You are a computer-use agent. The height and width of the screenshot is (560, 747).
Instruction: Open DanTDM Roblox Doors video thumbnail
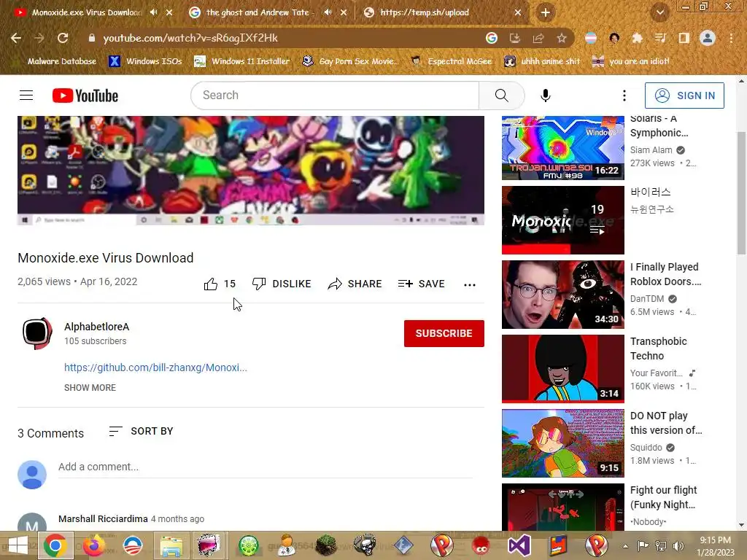[562, 295]
